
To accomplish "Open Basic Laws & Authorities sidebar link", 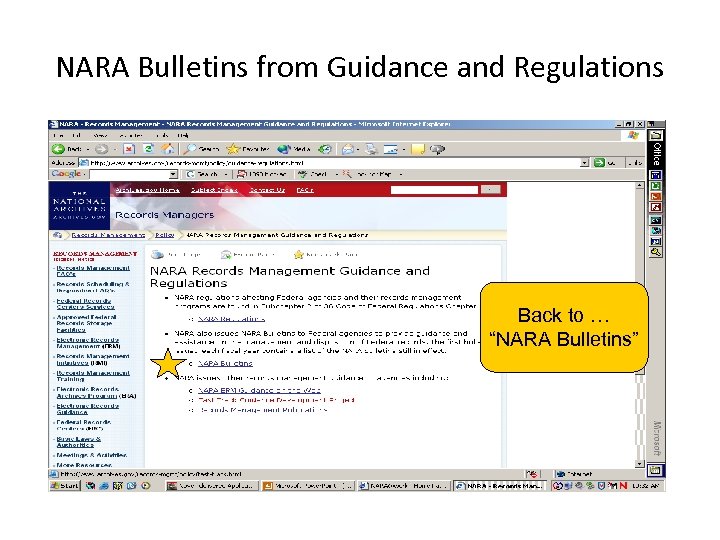I will click(79, 442).
